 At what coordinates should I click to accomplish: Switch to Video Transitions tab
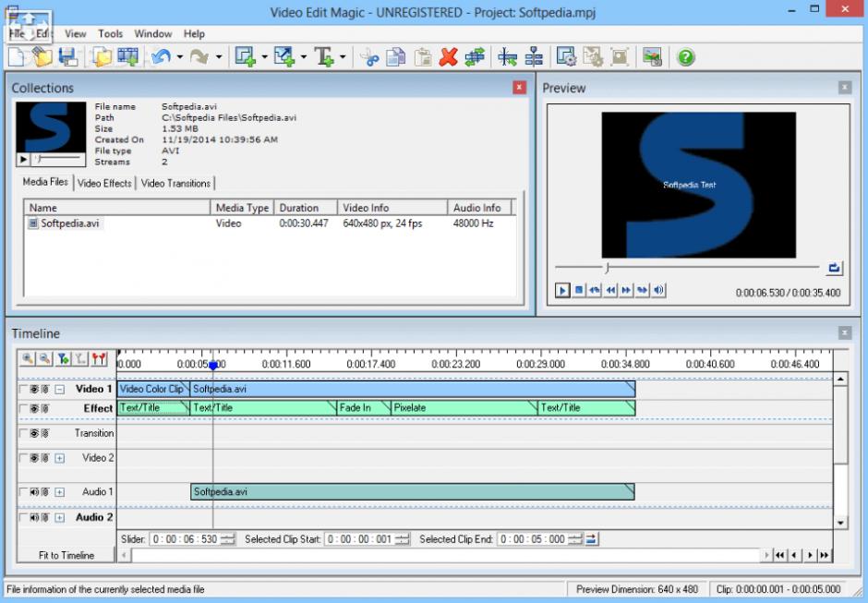pos(175,183)
